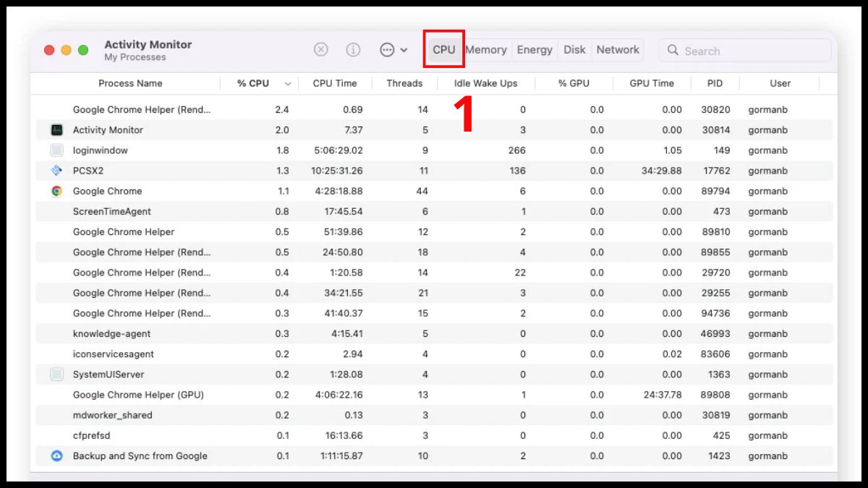Sort by the % GPU column header
This screenshot has width=868, height=488.
(x=574, y=83)
